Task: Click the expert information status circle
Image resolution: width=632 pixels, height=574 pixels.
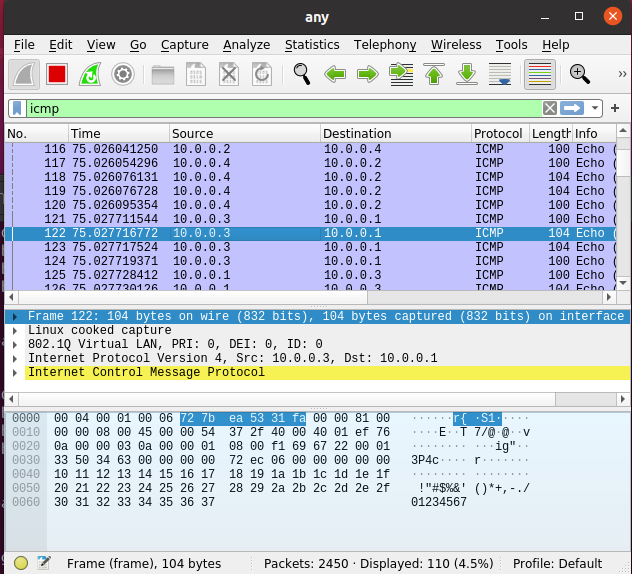Action: 21,563
